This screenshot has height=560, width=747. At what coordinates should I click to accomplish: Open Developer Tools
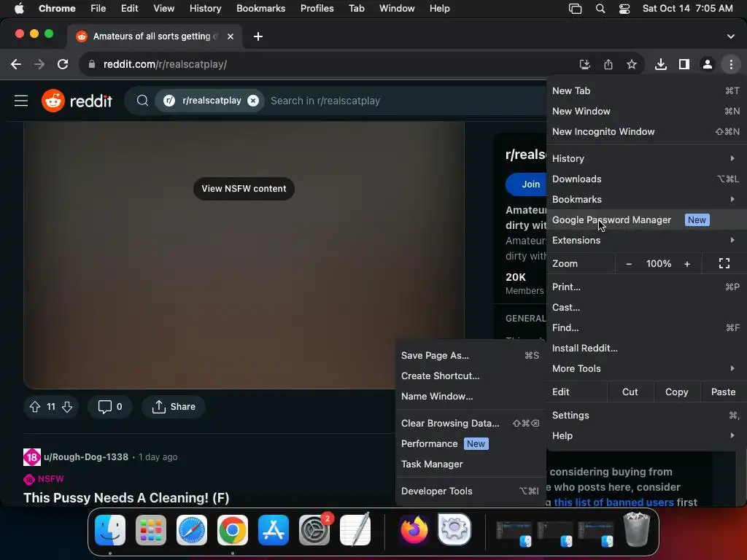tap(471, 491)
